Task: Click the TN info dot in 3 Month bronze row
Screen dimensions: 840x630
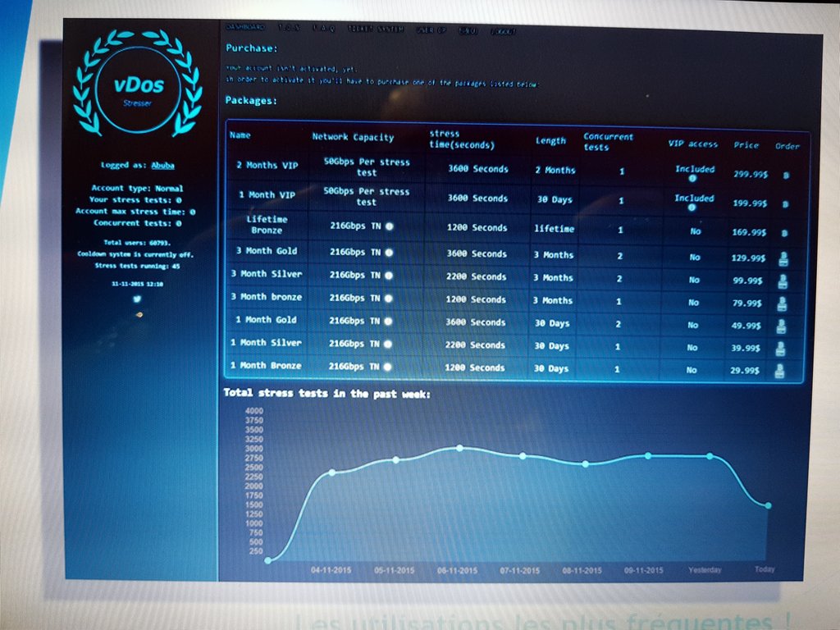Action: [388, 299]
